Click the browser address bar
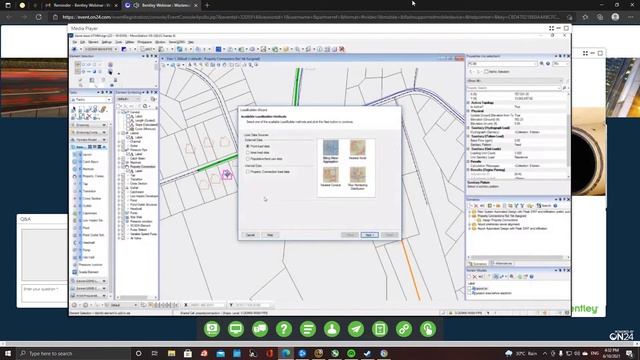 (x=310, y=17)
